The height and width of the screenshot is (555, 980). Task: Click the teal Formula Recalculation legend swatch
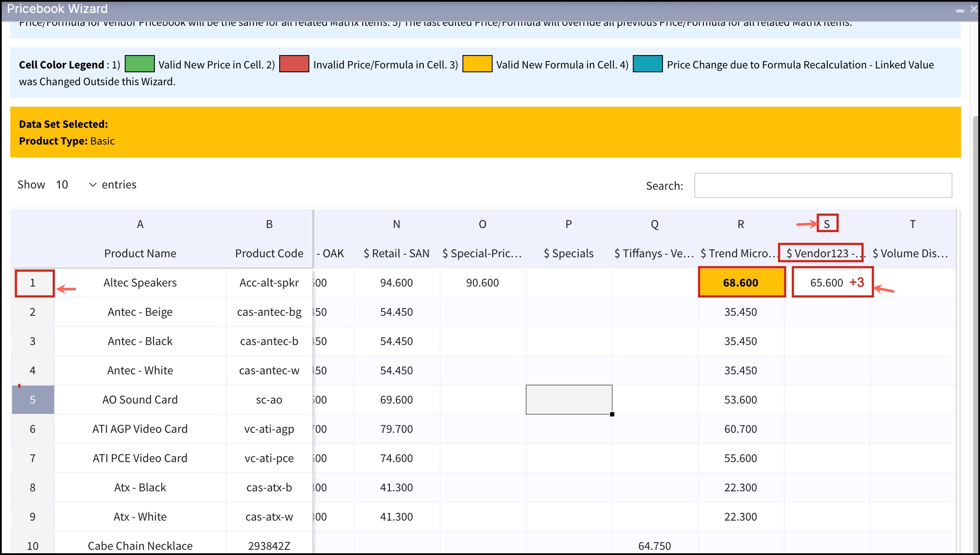648,64
